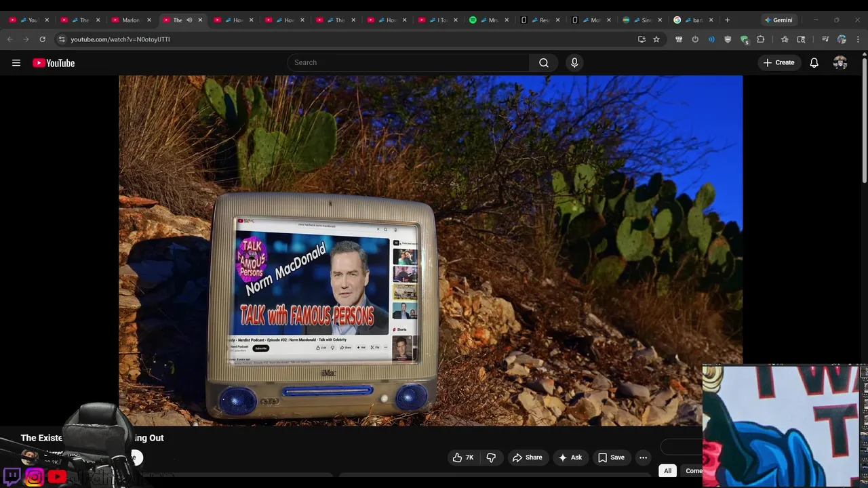The image size is (868, 488).
Task: Open a new browser tab with plus
Action: click(x=727, y=20)
